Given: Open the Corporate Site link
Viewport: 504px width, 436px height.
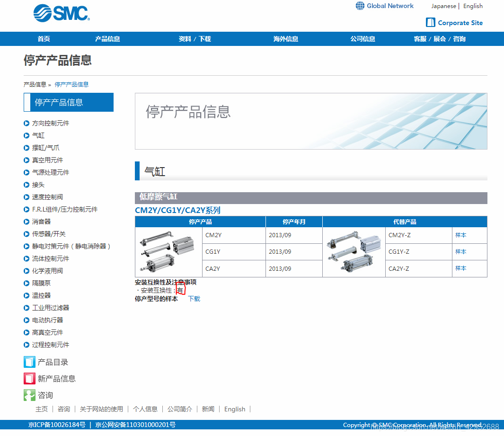Looking at the screenshot, I should point(460,23).
